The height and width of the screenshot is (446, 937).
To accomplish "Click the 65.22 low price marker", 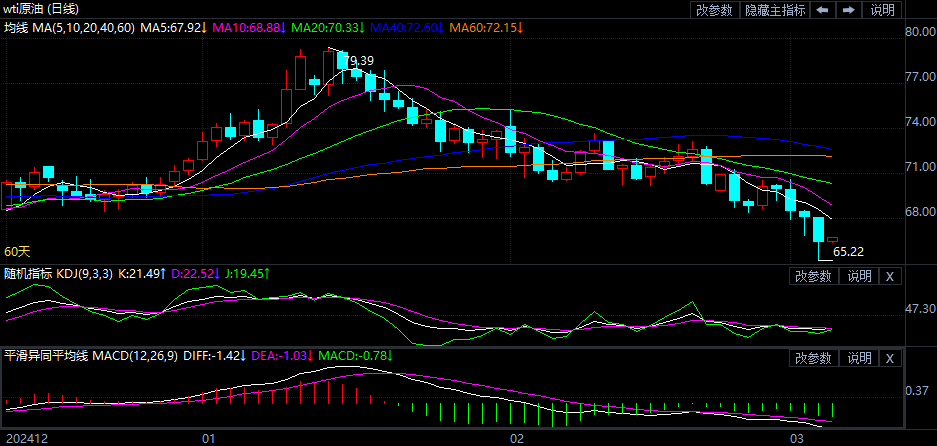I will tap(848, 252).
